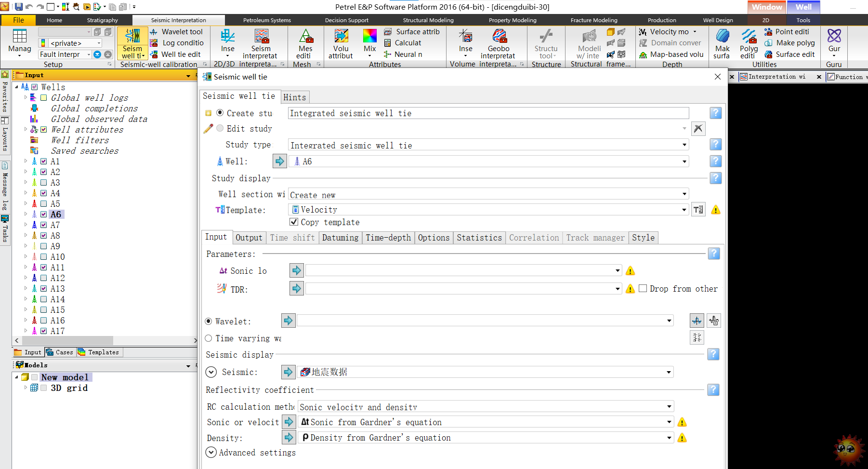The image size is (868, 469).
Task: Open Well tie editing tool
Action: click(x=175, y=54)
